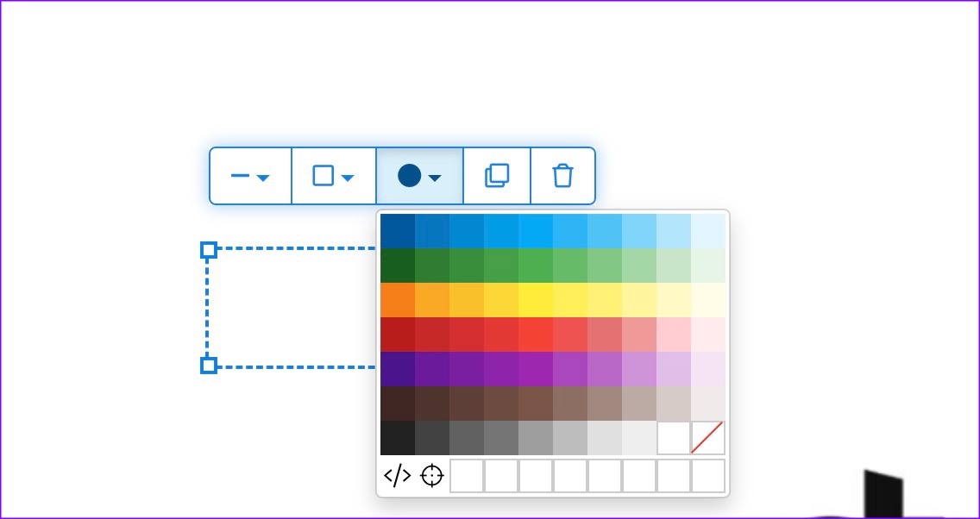Open the border square style dropdown
Screen dimensions: 980x519
click(x=333, y=176)
